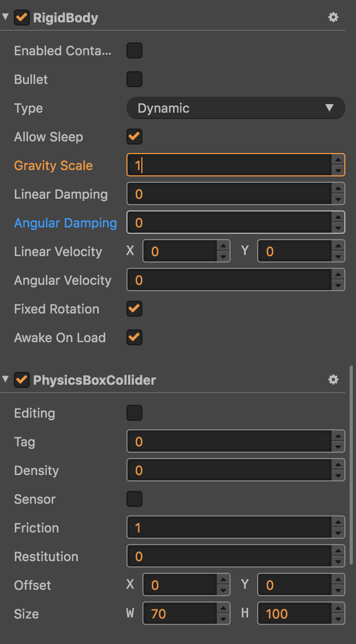The width and height of the screenshot is (356, 644).
Task: Collapse the PhysicsBoxCollider component section
Action: pyautogui.click(x=5, y=380)
